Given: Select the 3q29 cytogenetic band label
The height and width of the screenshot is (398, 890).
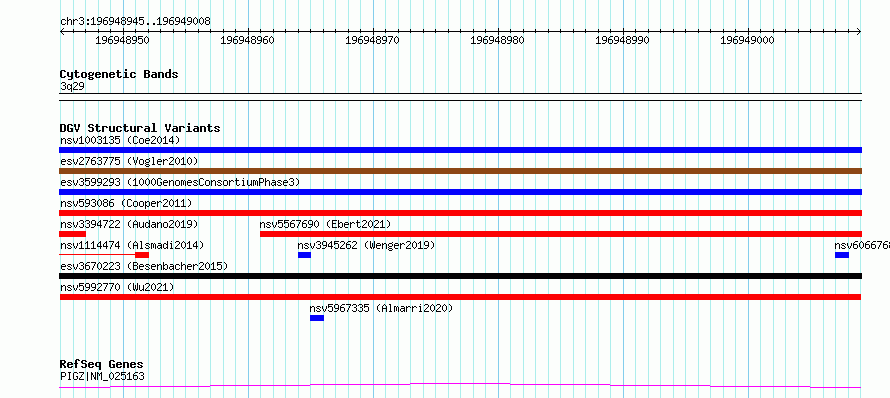Looking at the screenshot, I should pyautogui.click(x=72, y=86).
